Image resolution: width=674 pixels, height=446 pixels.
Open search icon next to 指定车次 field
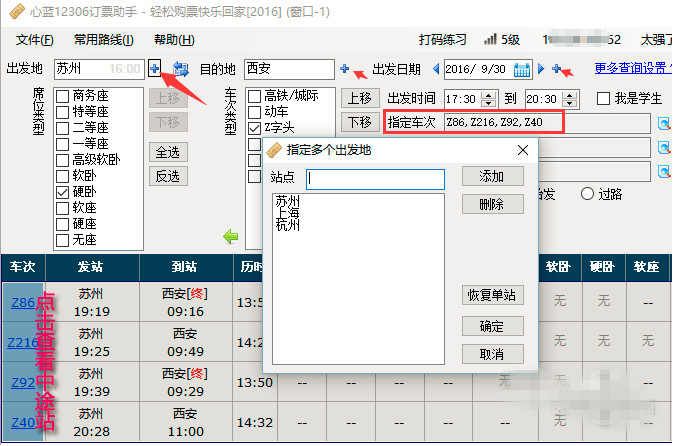(664, 124)
